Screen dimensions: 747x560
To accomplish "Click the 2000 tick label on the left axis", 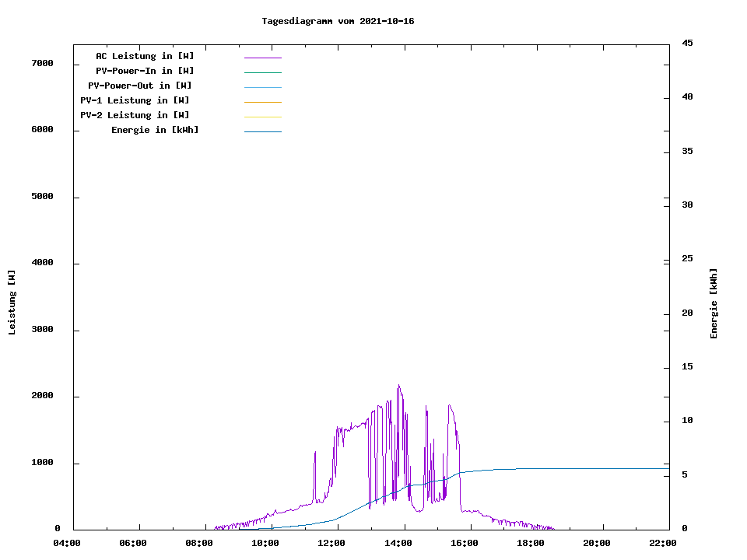I will point(42,396).
